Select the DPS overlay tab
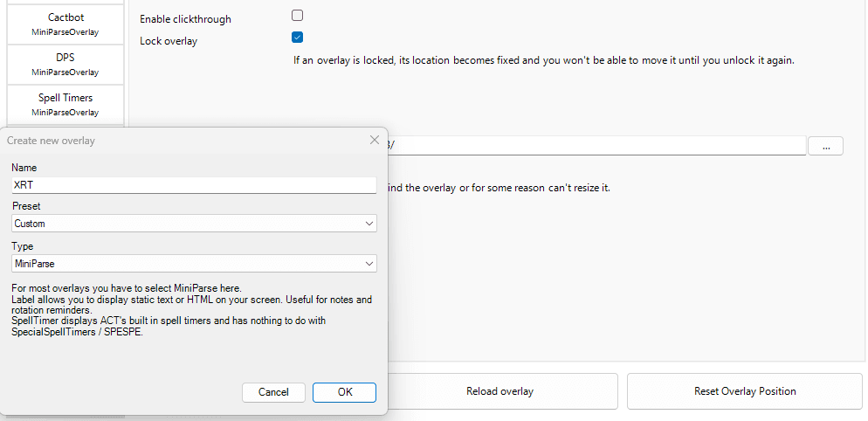This screenshot has width=868, height=421. (x=65, y=65)
